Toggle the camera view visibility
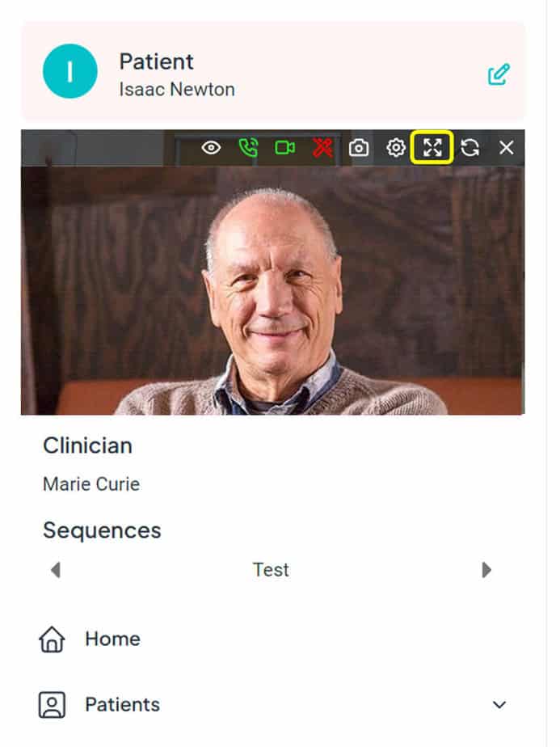 212,148
